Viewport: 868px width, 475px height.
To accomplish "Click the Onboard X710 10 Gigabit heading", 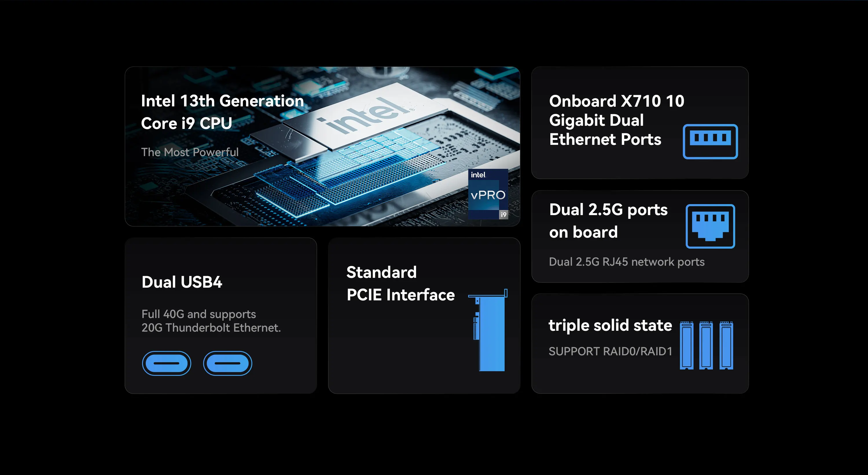I will click(x=616, y=120).
